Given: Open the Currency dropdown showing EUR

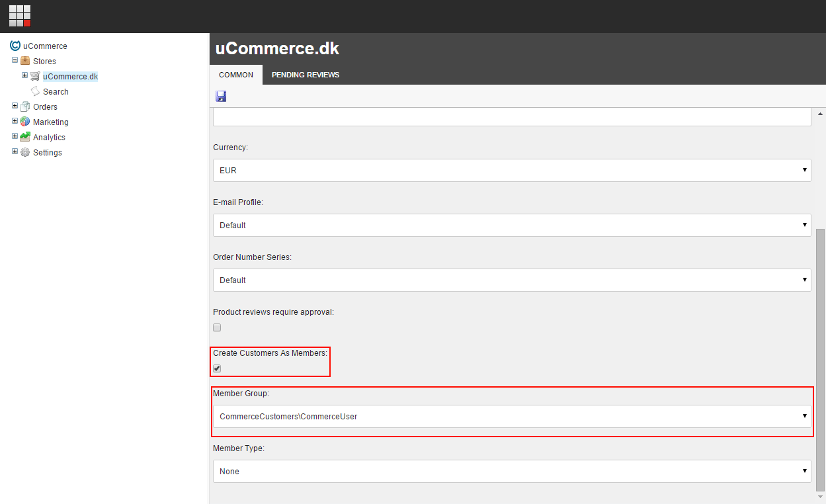Looking at the screenshot, I should point(512,170).
